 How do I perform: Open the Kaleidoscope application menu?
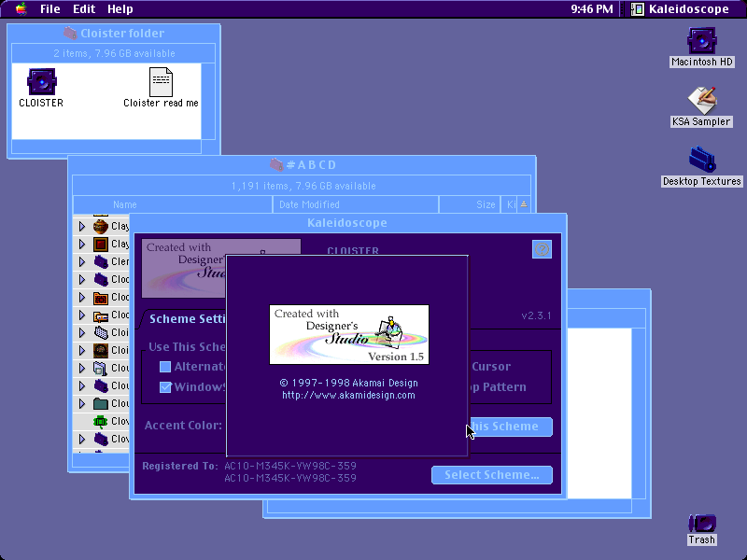[681, 9]
